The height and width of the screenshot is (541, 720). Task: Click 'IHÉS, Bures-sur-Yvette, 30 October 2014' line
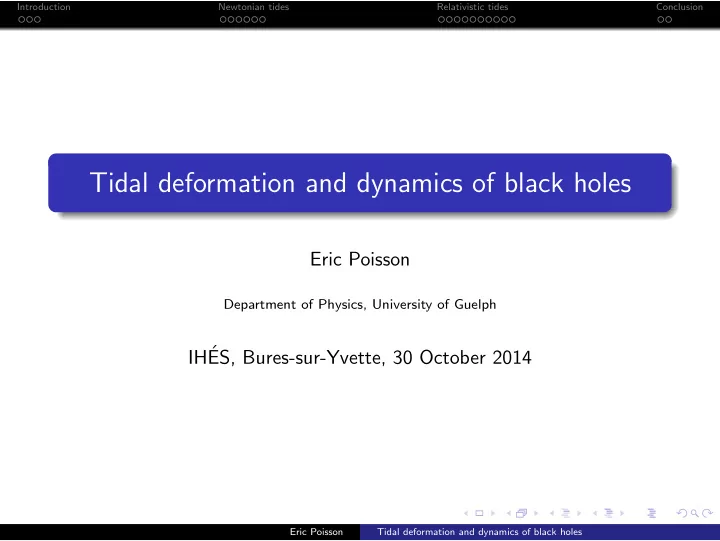pyautogui.click(x=360, y=357)
